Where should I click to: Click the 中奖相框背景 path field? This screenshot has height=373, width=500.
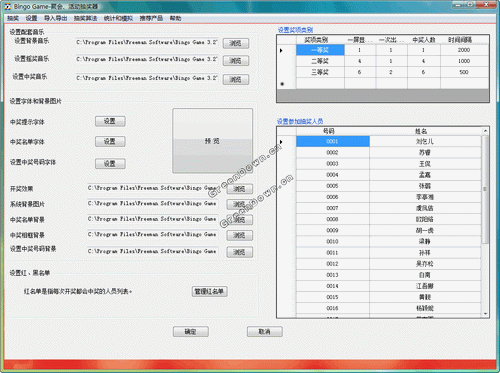(152, 235)
